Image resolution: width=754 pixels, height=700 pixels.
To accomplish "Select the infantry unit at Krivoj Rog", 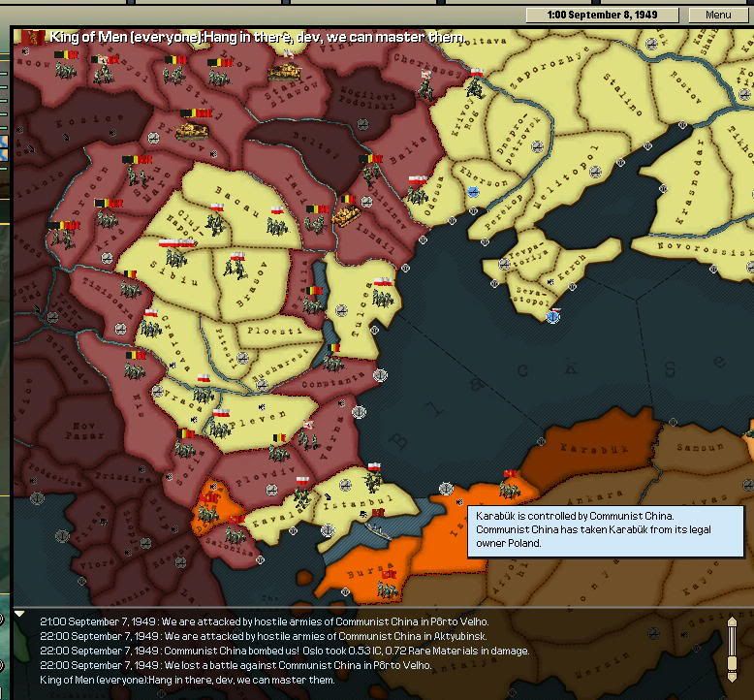I will [475, 88].
